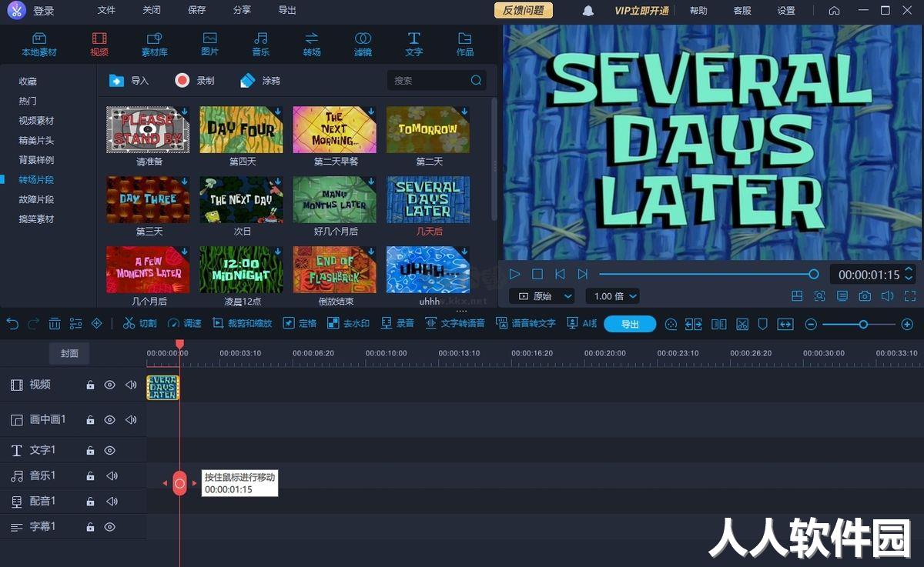The width and height of the screenshot is (924, 567).
Task: Switch to 滤镜 filters tab
Action: tap(363, 45)
